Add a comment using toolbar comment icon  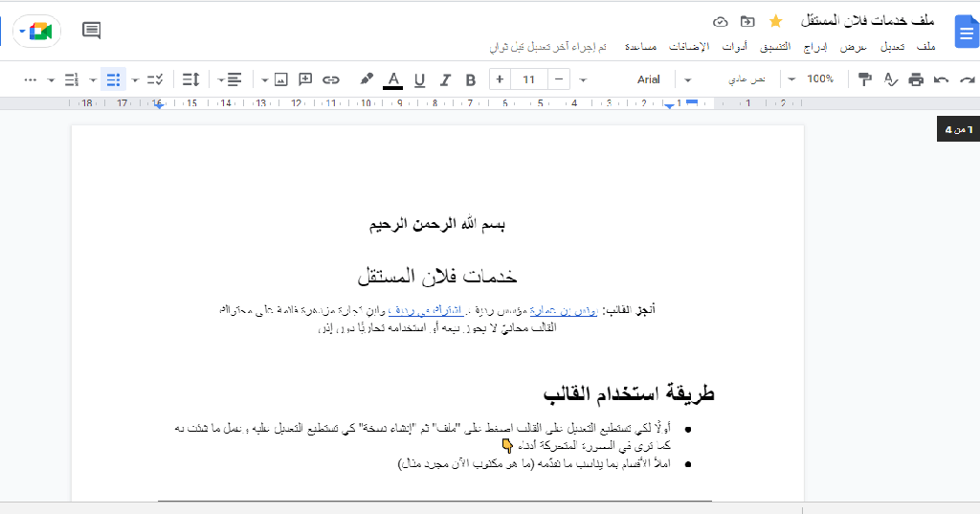coord(305,79)
